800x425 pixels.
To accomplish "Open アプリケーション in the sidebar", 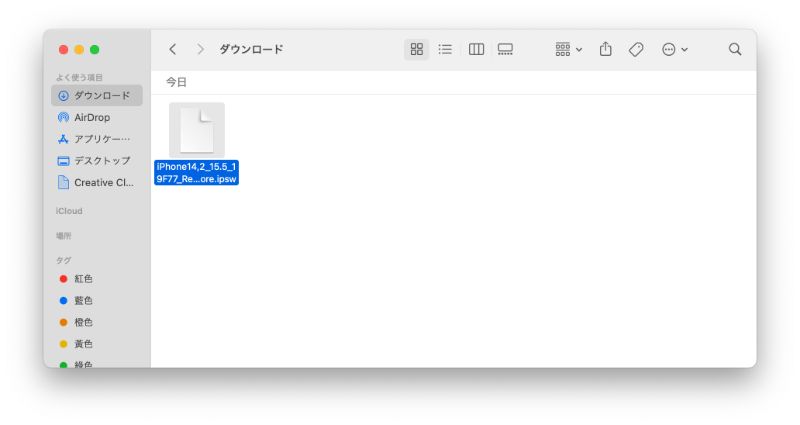I will click(97, 139).
